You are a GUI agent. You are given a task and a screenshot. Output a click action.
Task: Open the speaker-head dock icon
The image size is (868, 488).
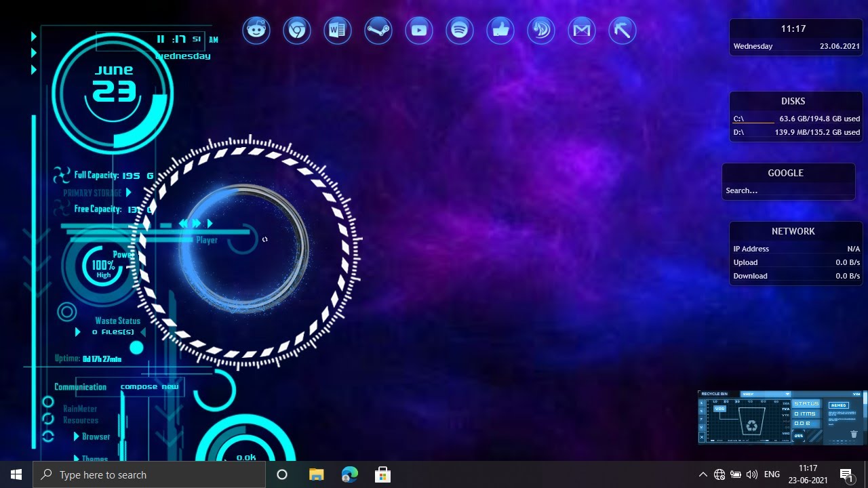point(541,30)
